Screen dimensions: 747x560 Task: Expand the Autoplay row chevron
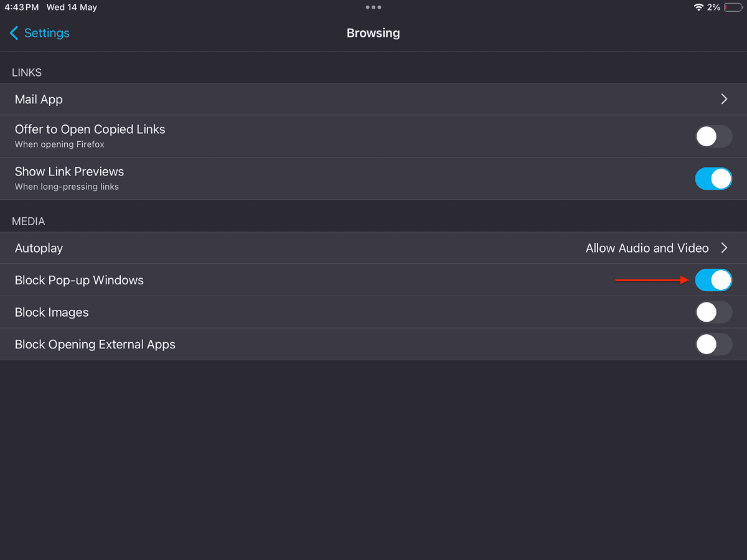pyautogui.click(x=724, y=248)
